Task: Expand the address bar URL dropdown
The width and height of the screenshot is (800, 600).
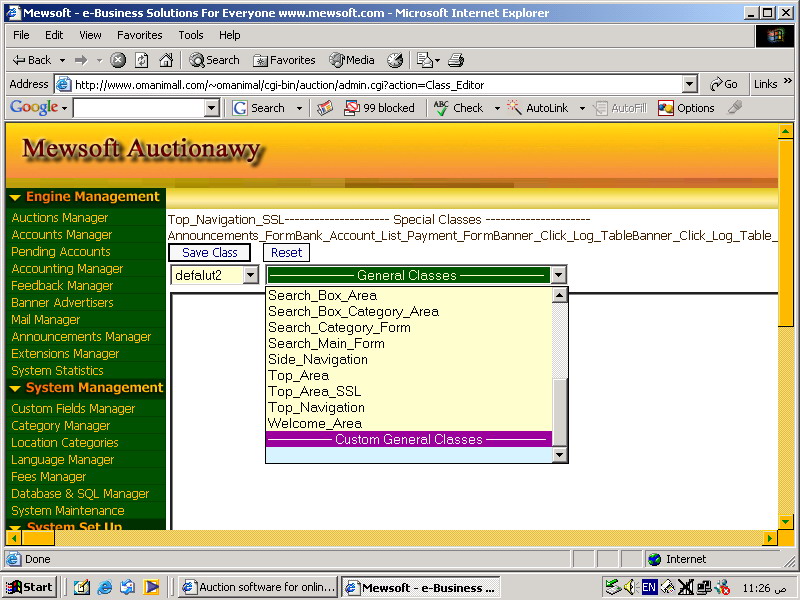Action: point(689,84)
